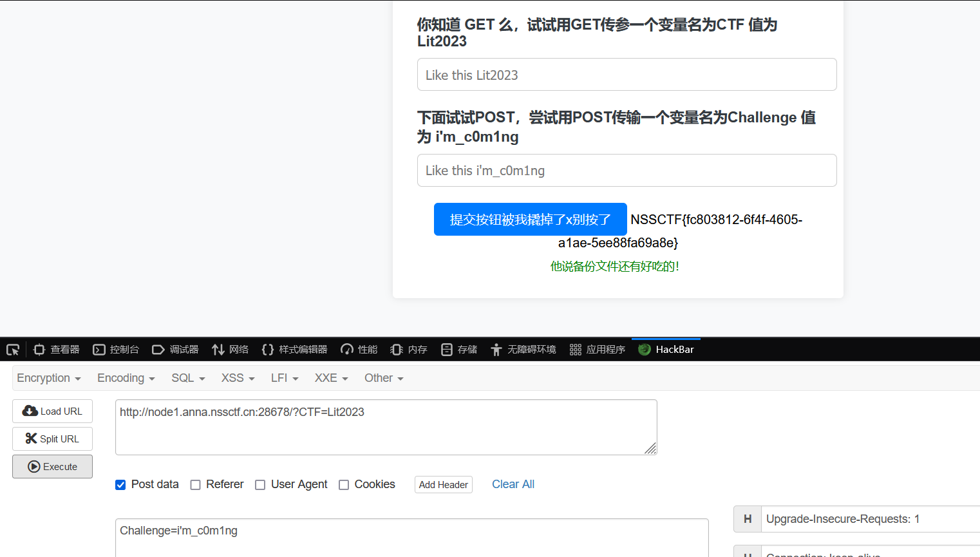Open the Console (控制台) panel
This screenshot has width=980, height=557.
pos(116,350)
